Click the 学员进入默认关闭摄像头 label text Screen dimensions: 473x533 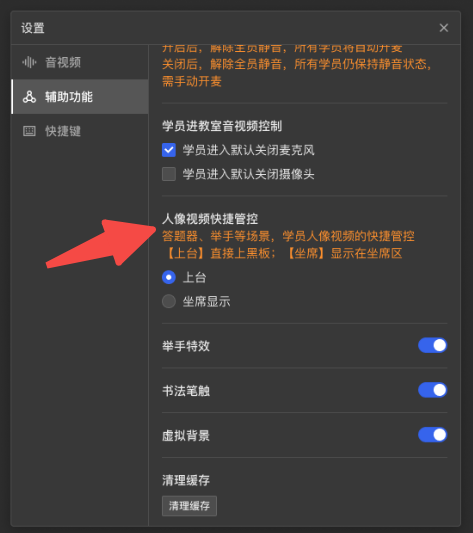click(x=249, y=174)
